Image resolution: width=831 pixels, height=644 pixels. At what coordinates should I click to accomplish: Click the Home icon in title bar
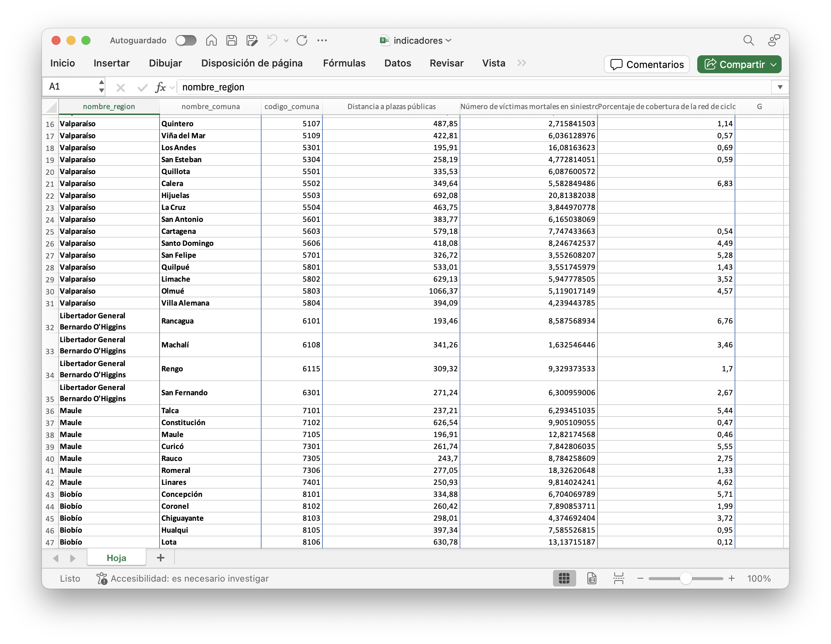point(211,40)
